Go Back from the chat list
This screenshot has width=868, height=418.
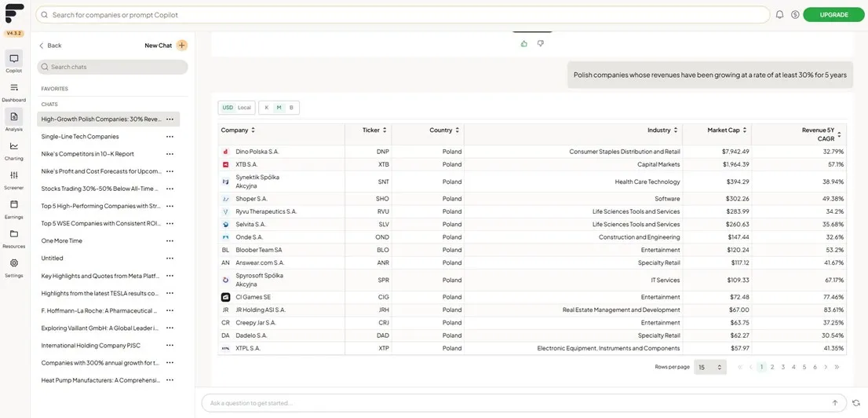tap(50, 46)
